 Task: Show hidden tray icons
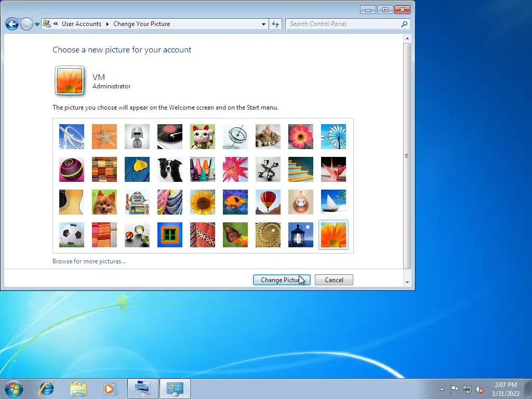click(x=442, y=389)
